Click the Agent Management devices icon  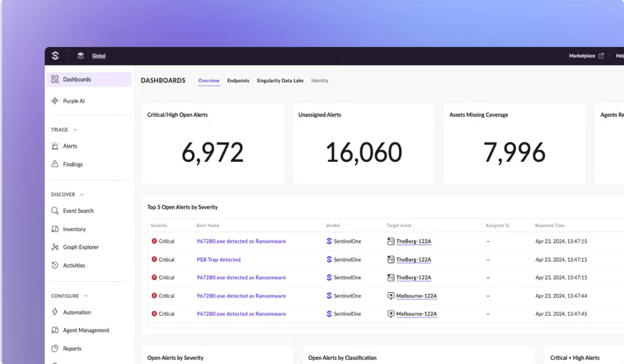click(x=55, y=330)
